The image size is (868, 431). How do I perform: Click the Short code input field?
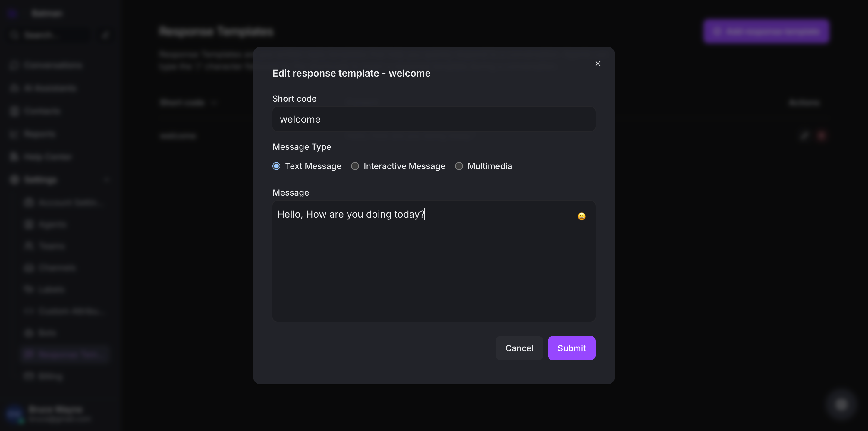434,119
